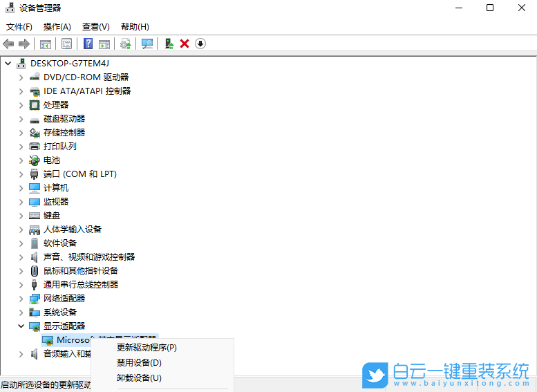
Task: Click the Device Manager title bar app icon
Action: (10, 8)
